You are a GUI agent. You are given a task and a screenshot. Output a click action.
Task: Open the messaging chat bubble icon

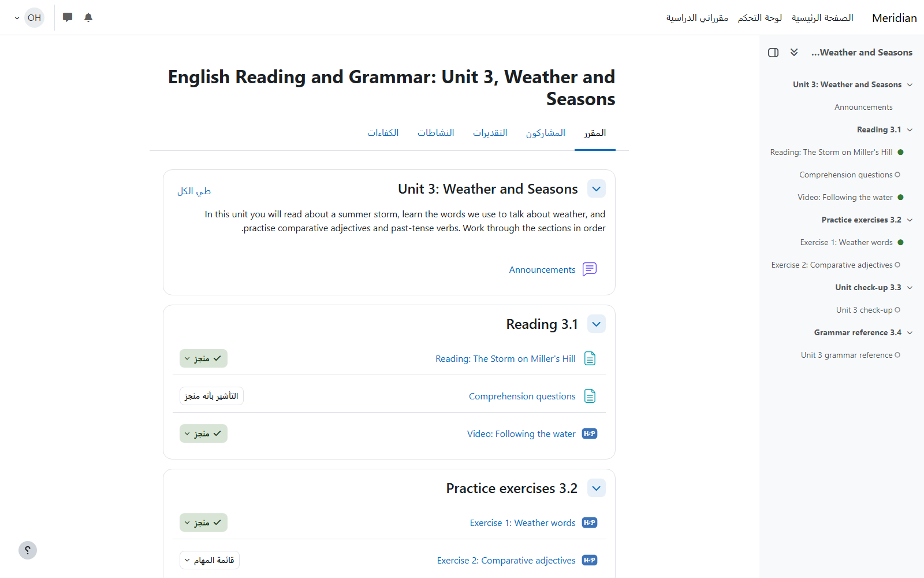click(68, 17)
